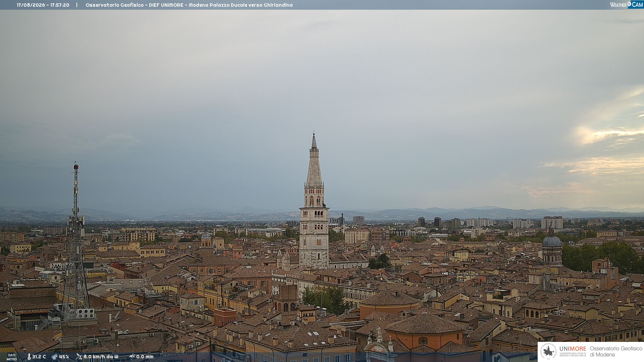Click the 31.2 C temperature reading
Viewport: 644px width, 362px height.
coord(39,357)
